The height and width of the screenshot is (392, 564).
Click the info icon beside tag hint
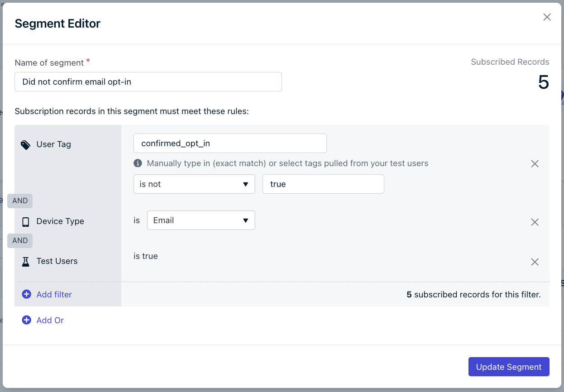138,163
